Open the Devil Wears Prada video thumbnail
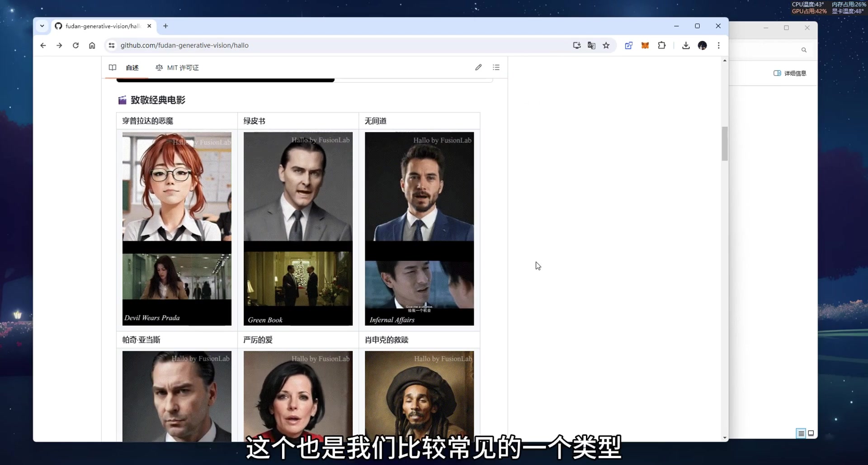This screenshot has height=465, width=868. point(177,228)
